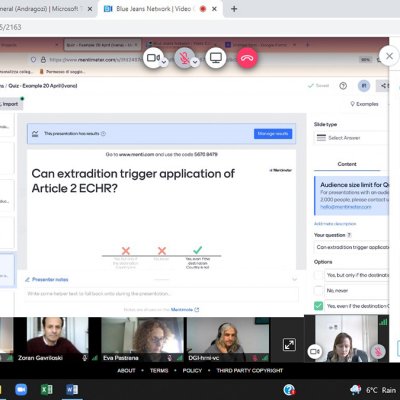Open the Examples link
Image resolution: width=400 pixels, height=400 pixels.
click(x=364, y=104)
